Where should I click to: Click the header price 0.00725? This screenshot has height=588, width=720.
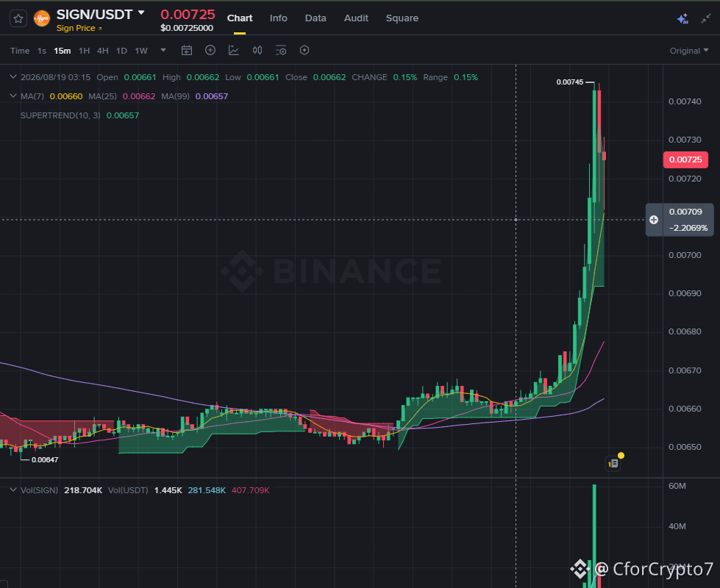tap(188, 14)
